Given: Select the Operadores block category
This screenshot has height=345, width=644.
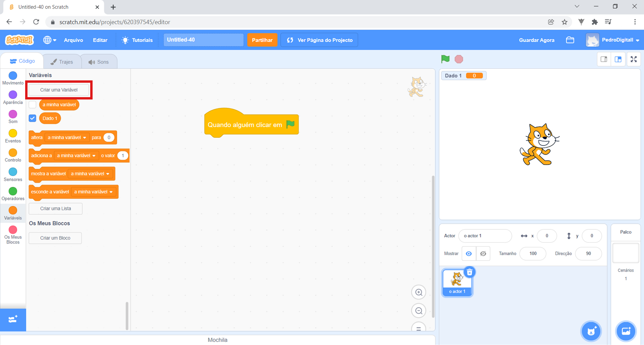Looking at the screenshot, I should click(x=13, y=194).
